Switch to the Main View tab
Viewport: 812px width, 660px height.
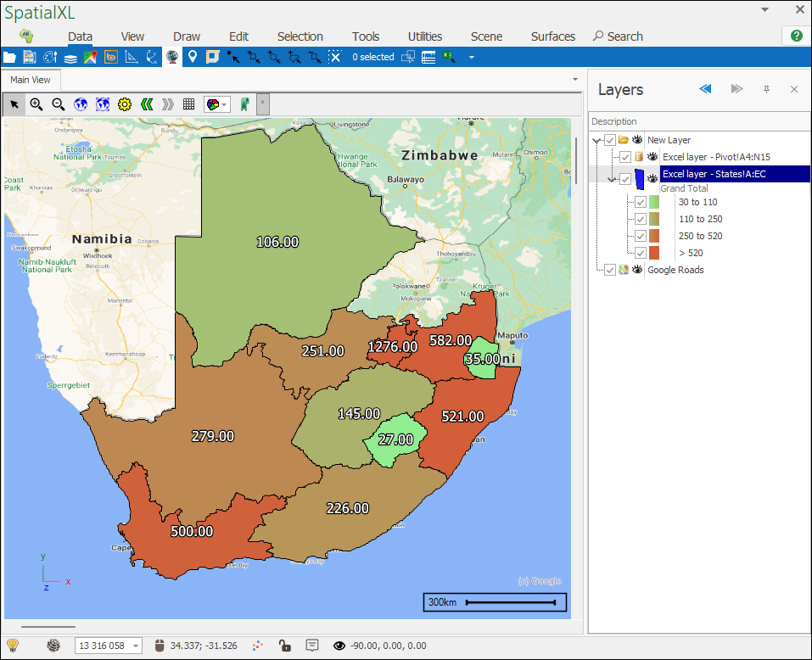click(31, 80)
